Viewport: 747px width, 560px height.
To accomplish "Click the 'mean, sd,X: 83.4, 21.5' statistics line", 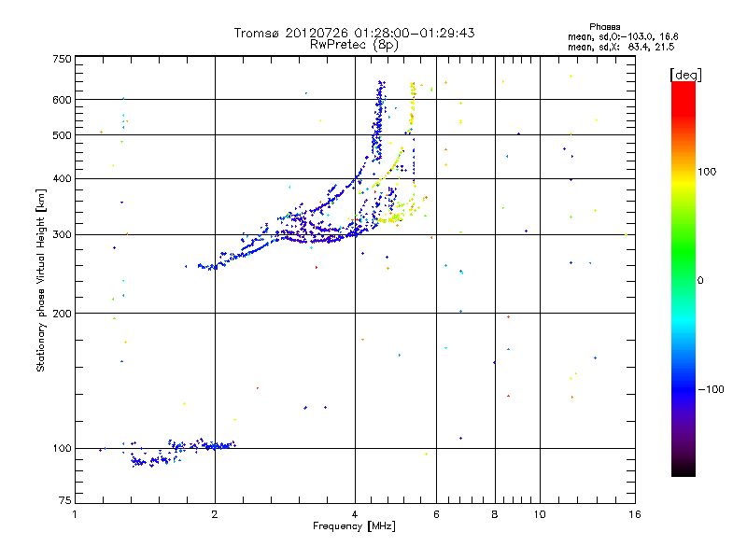I will (621, 47).
